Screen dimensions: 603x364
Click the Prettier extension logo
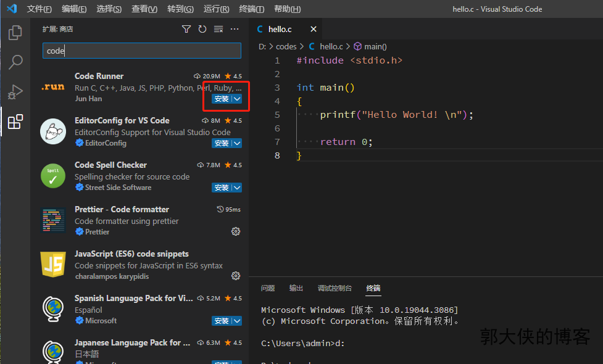click(53, 220)
